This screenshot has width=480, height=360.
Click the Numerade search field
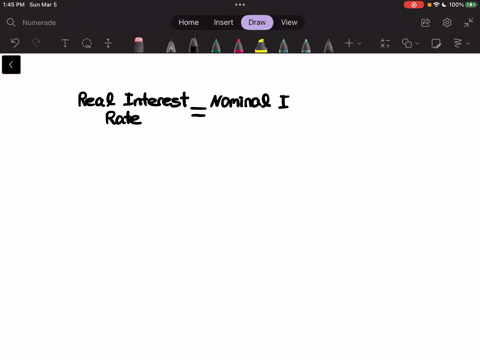tap(39, 23)
